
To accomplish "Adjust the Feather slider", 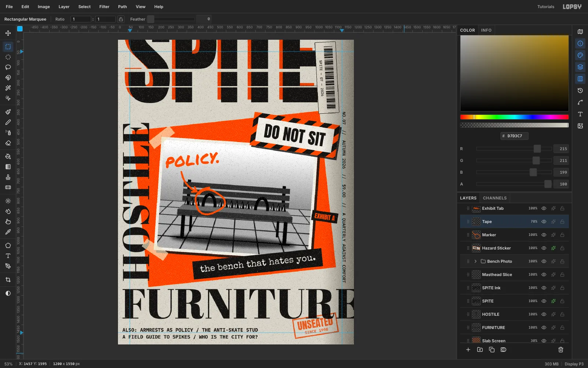I will click(x=171, y=19).
